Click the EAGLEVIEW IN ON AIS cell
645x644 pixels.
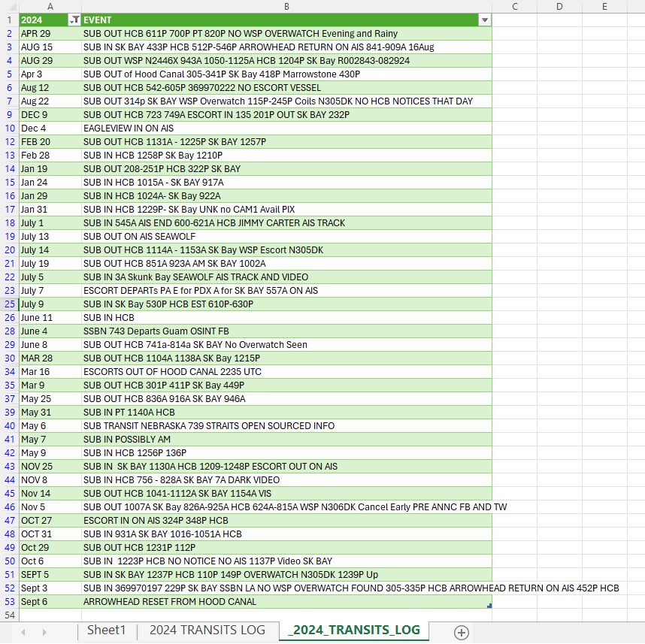(286, 128)
